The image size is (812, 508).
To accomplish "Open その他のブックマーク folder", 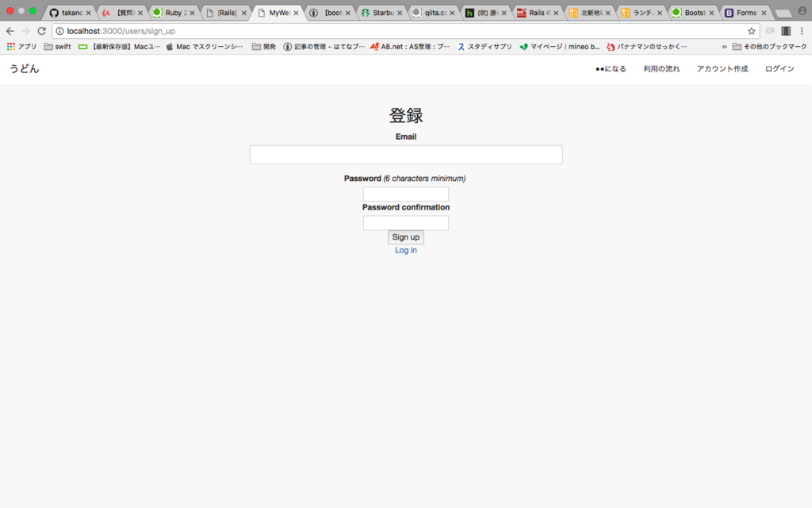I will coord(769,47).
